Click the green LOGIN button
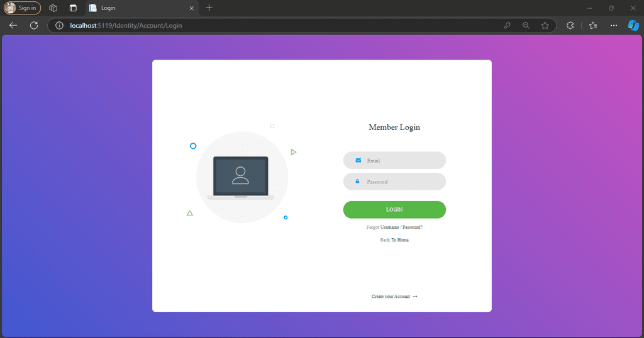This screenshot has width=644, height=338. (x=394, y=210)
